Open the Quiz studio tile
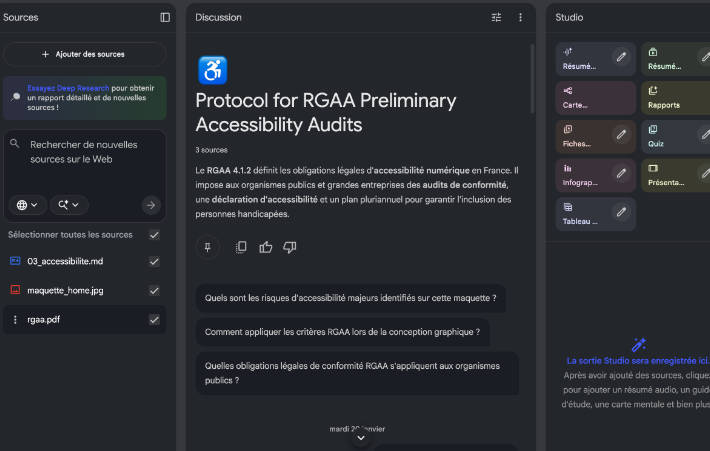The image size is (710, 451). pos(676,136)
